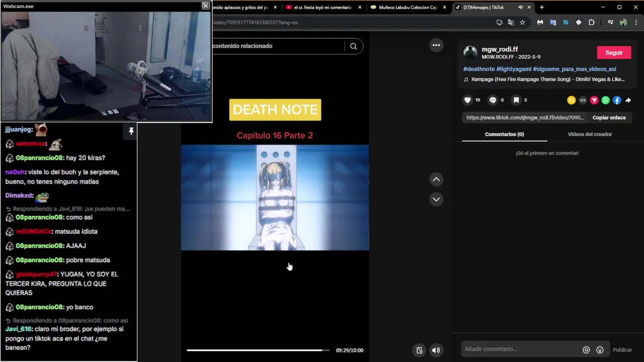Screen dimensions: 644x362
Task: Open Chrome profile avatar
Action: click(623, 23)
